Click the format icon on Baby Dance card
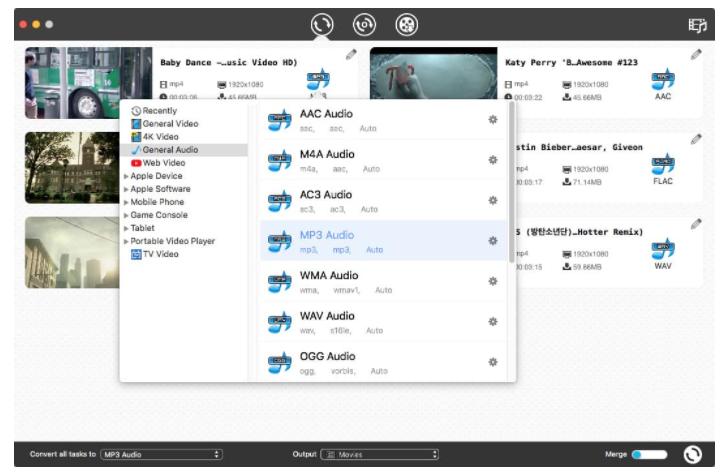This screenshot has height=475, width=726. coord(318,80)
